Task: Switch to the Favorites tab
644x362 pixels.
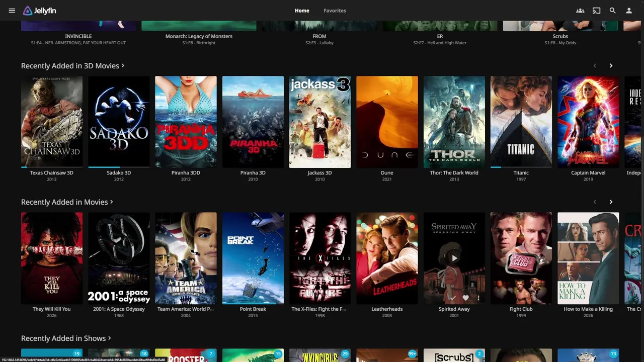Action: click(335, 11)
